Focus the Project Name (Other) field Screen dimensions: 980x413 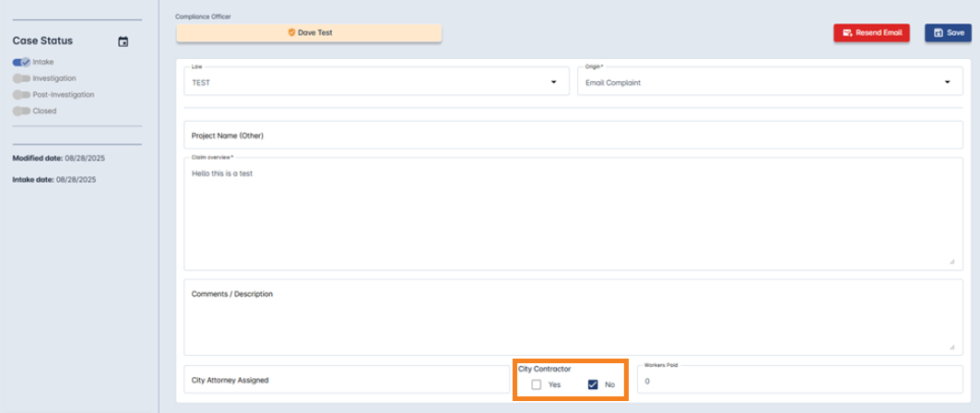[x=573, y=135]
